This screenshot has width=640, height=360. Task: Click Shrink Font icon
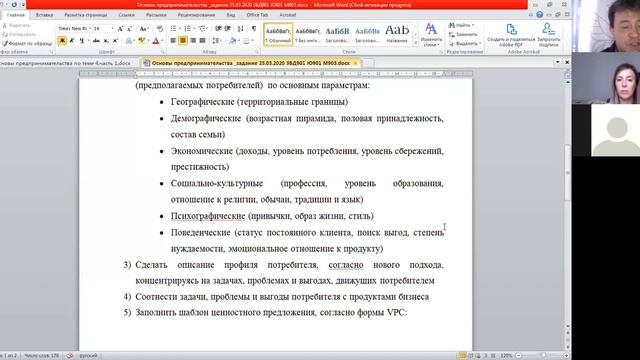tap(130, 29)
